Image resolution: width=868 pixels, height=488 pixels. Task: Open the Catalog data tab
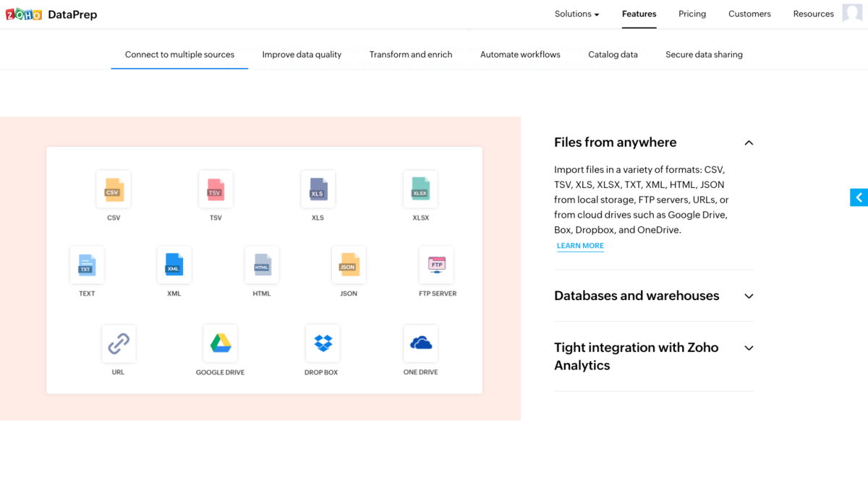[x=613, y=54]
